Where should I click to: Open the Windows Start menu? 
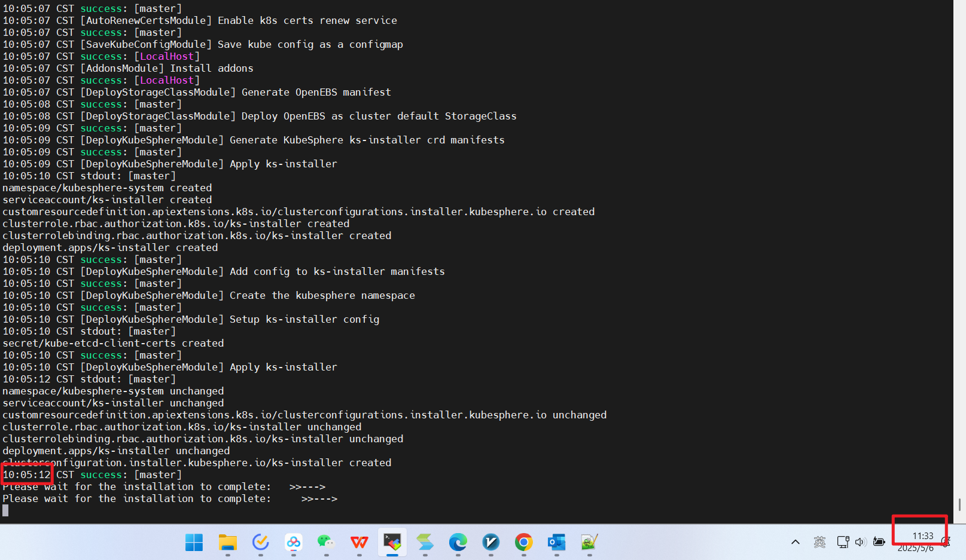pos(194,542)
